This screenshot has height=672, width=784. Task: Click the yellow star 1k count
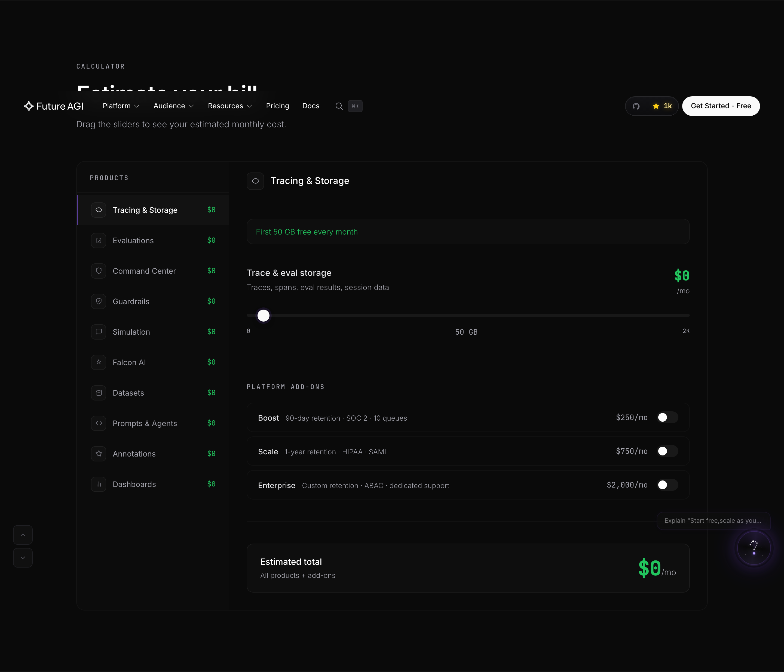point(662,106)
